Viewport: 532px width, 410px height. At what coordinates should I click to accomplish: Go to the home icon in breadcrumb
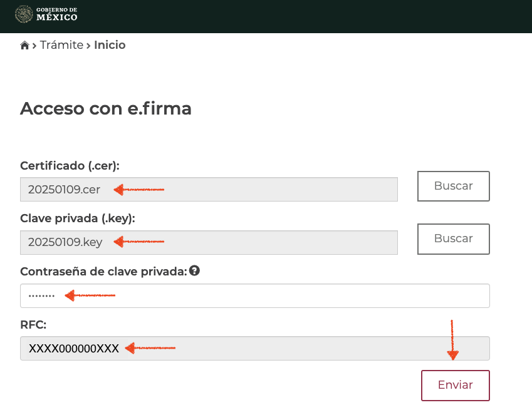point(25,46)
